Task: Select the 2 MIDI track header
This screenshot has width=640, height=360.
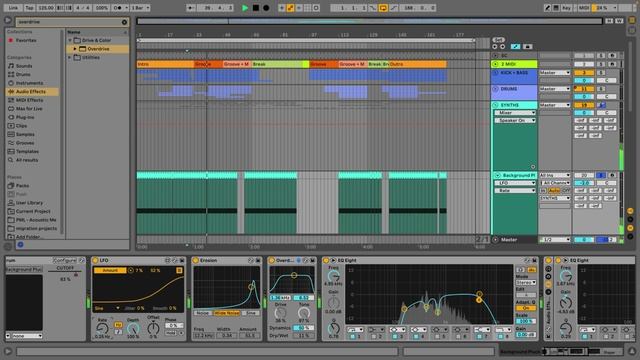Action: [x=514, y=64]
